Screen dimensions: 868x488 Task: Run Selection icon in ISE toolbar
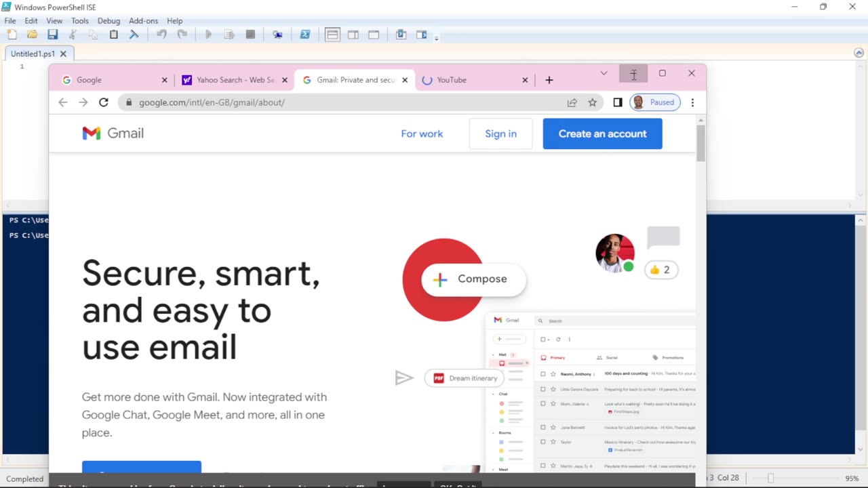[229, 35]
